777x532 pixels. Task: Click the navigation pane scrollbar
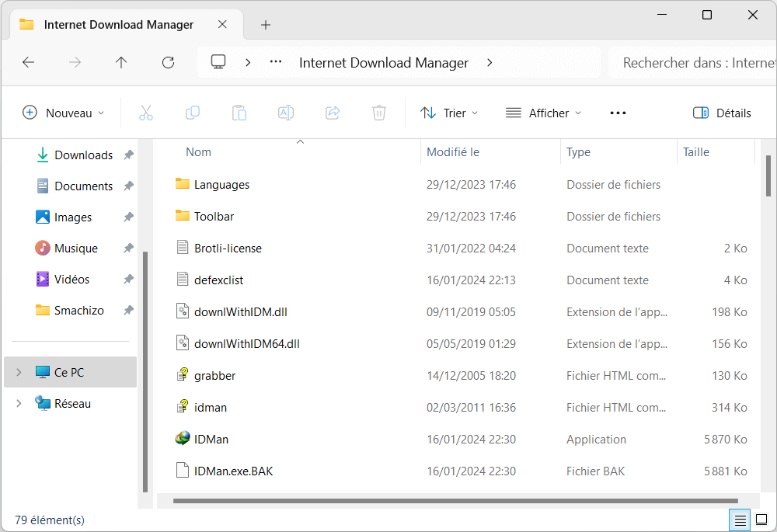coord(145,372)
